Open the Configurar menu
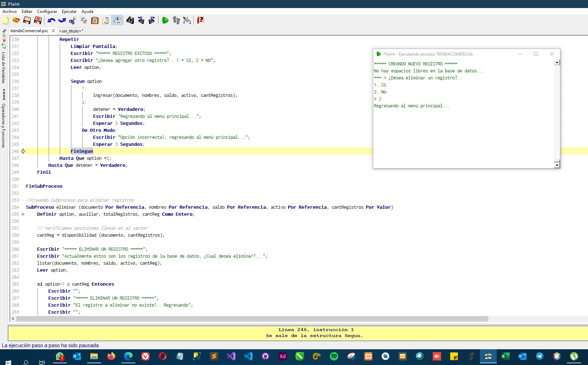 [x=47, y=12]
